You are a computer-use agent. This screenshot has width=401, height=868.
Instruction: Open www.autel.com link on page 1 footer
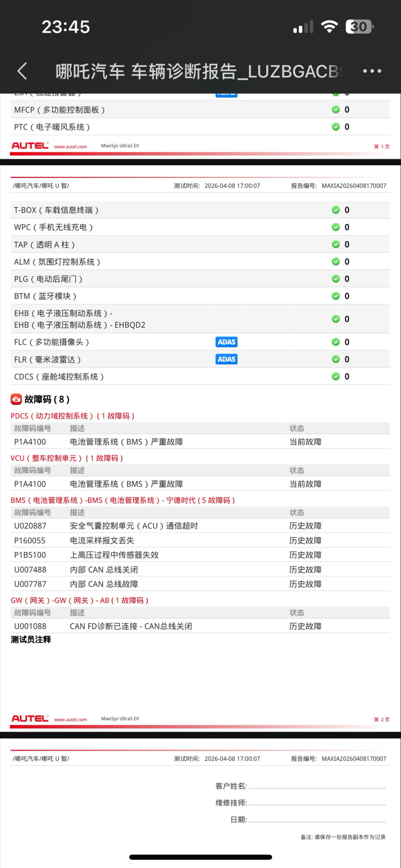point(71,147)
